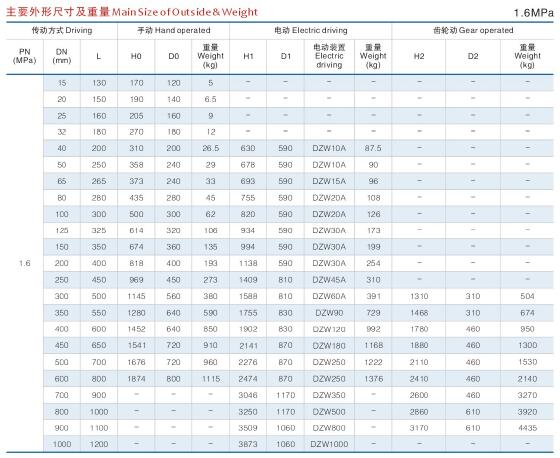This screenshot has height=458, width=560.
Task: Select the Driving header cell
Action: (x=62, y=30)
